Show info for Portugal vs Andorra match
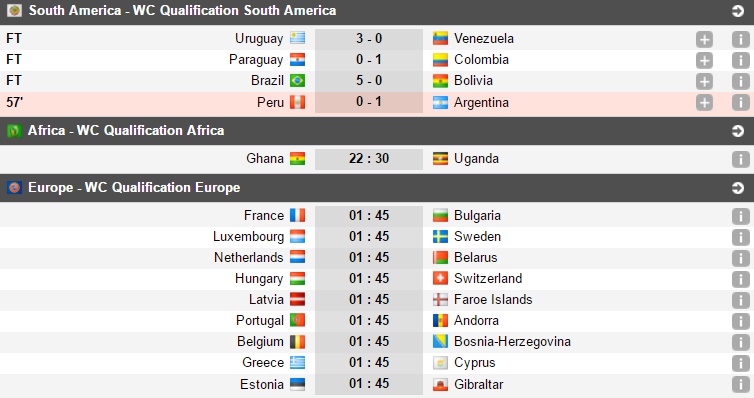The height and width of the screenshot is (398, 754). click(741, 321)
